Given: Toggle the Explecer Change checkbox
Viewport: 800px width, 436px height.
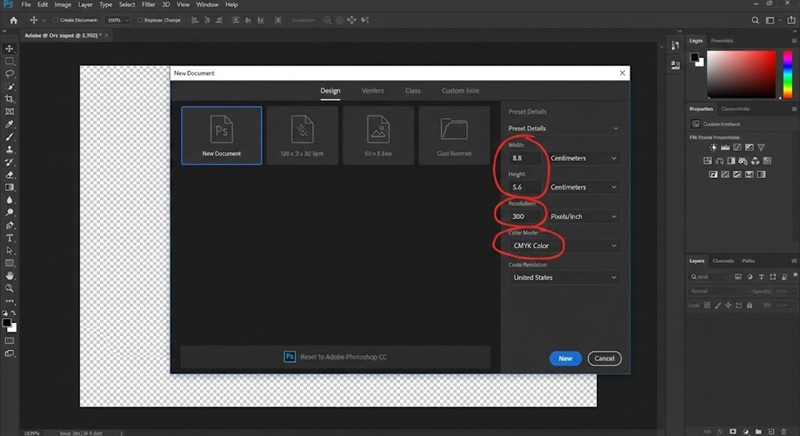Looking at the screenshot, I should coord(140,20).
